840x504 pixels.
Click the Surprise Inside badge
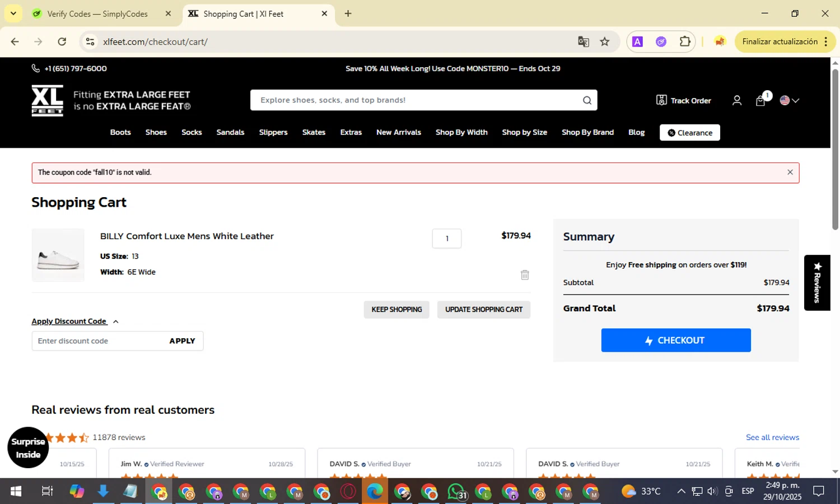point(28,447)
